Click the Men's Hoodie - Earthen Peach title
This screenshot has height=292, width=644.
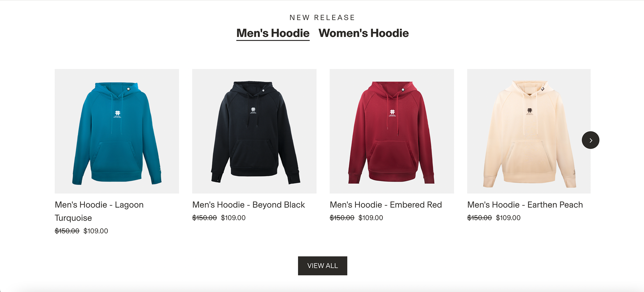[x=525, y=205]
